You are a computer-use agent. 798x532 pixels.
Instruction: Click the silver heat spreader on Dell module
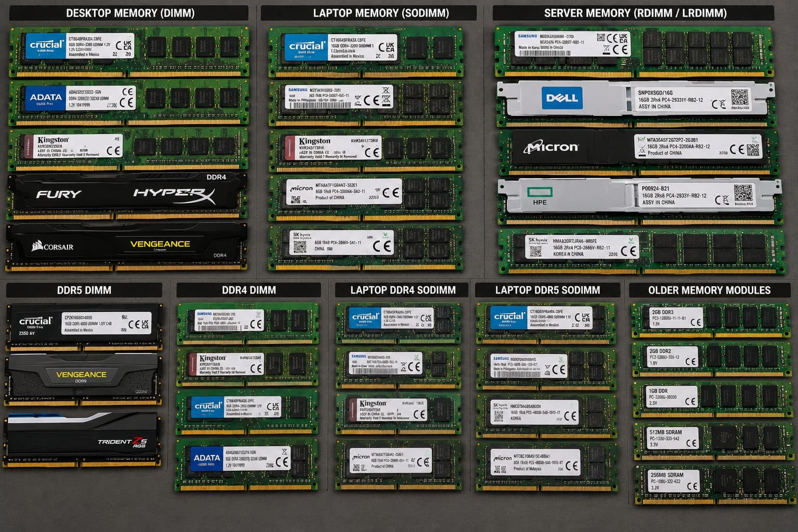(x=633, y=98)
